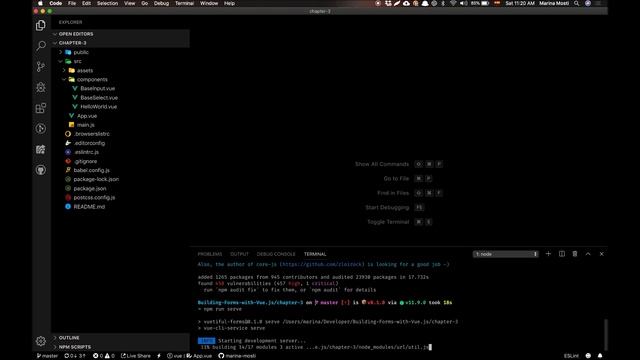Open the github.com/zloirock link in terminal
This screenshot has height=360, width=640.
click(322, 264)
